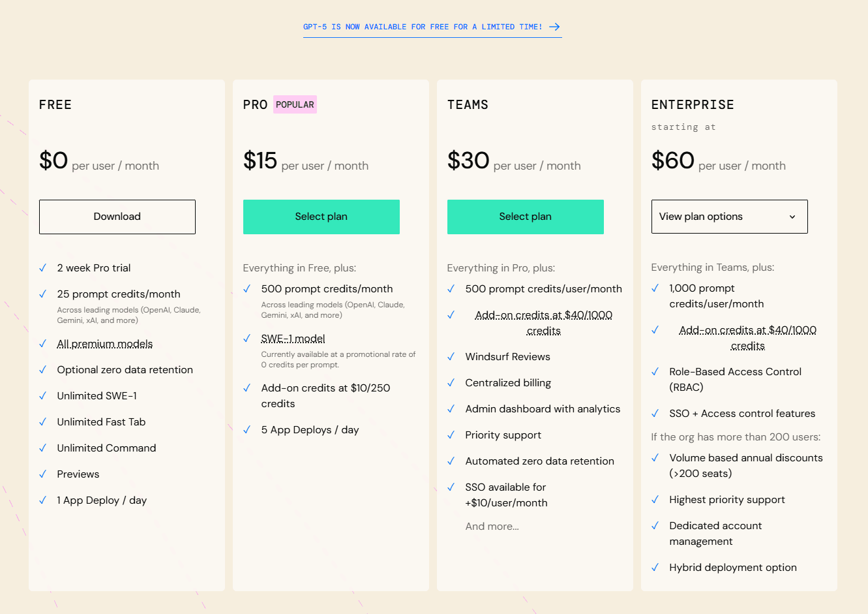Click checkmark next to 5 App Deploys / day
Viewport: 868px width, 614px height.
coord(247,429)
